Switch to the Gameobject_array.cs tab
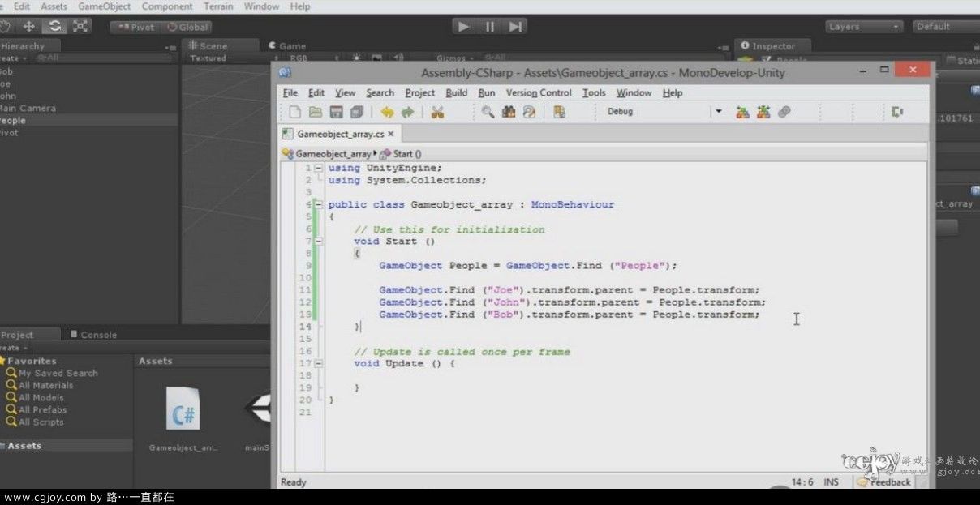This screenshot has width=980, height=505. tap(340, 134)
